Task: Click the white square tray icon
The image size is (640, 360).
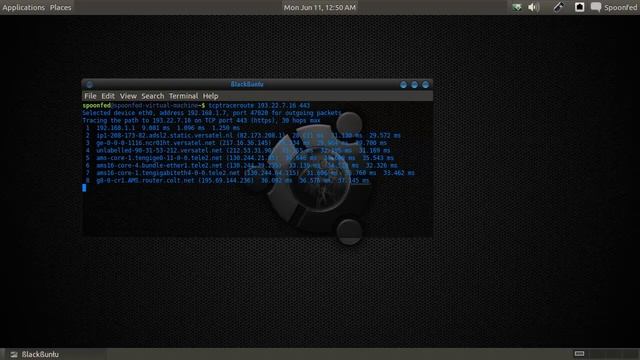Action: click(x=579, y=7)
